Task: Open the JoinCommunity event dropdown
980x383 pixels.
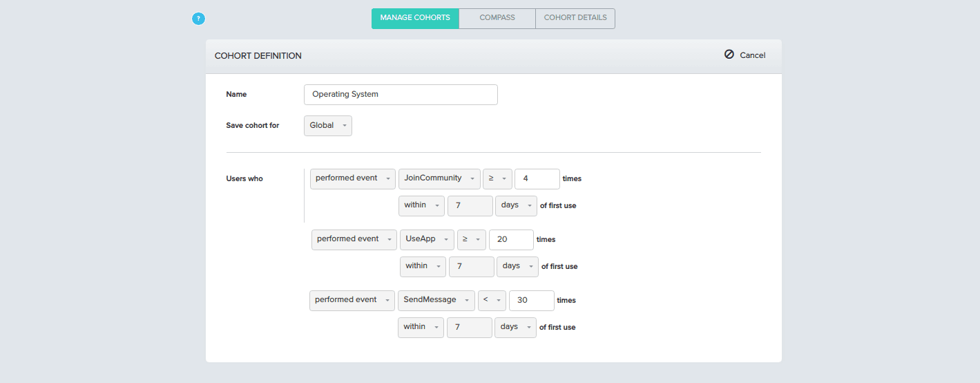Action: [x=439, y=178]
